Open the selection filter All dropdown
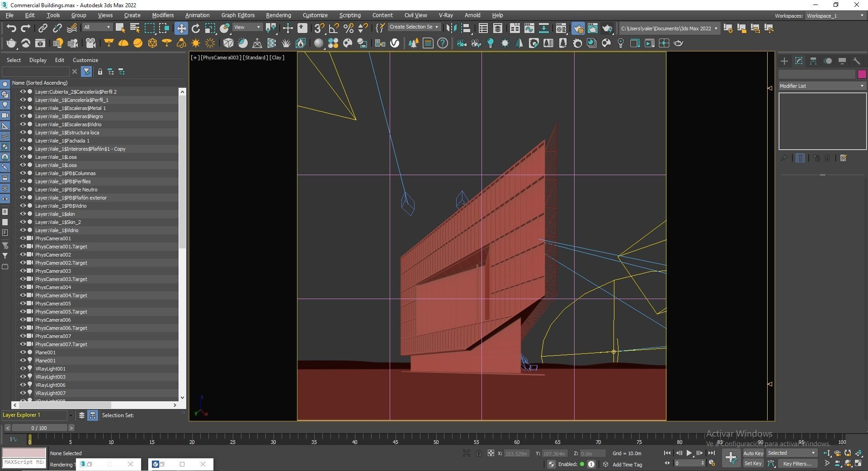Screen dimensions: 868x471 click(x=97, y=28)
